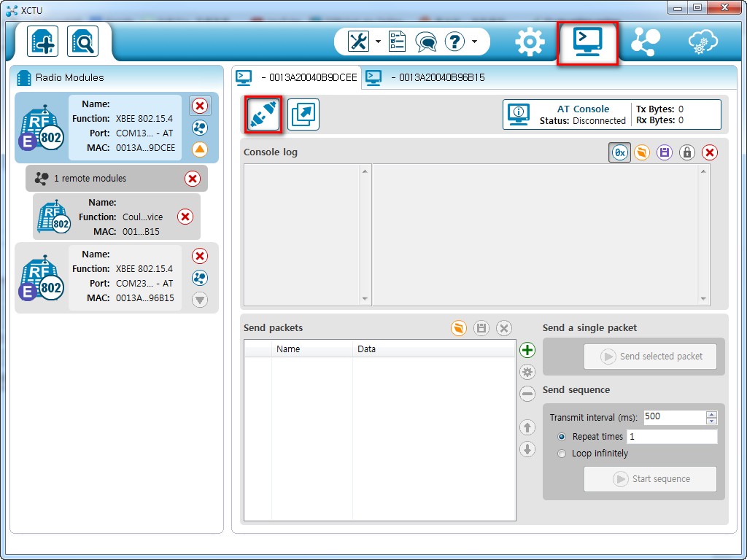Switch to Network working mode
This screenshot has width=747, height=560.
(x=645, y=42)
